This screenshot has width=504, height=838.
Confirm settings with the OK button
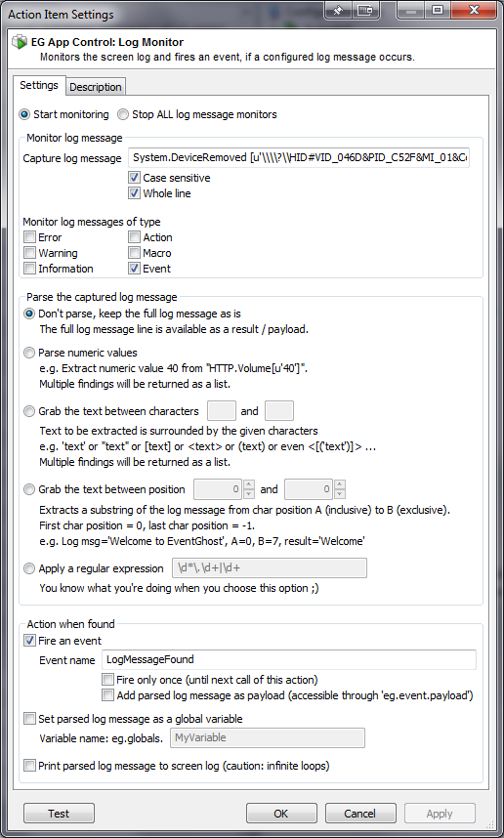point(281,814)
